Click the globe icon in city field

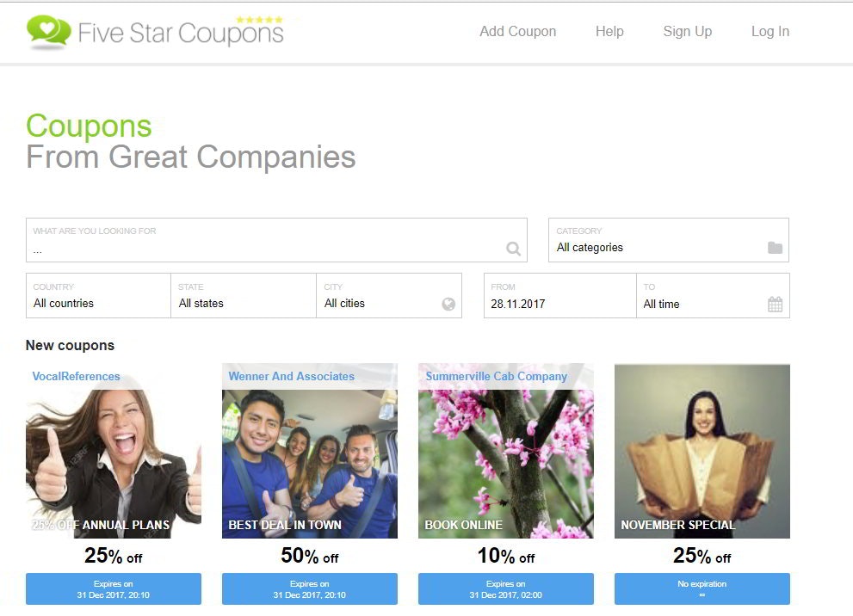click(x=448, y=304)
